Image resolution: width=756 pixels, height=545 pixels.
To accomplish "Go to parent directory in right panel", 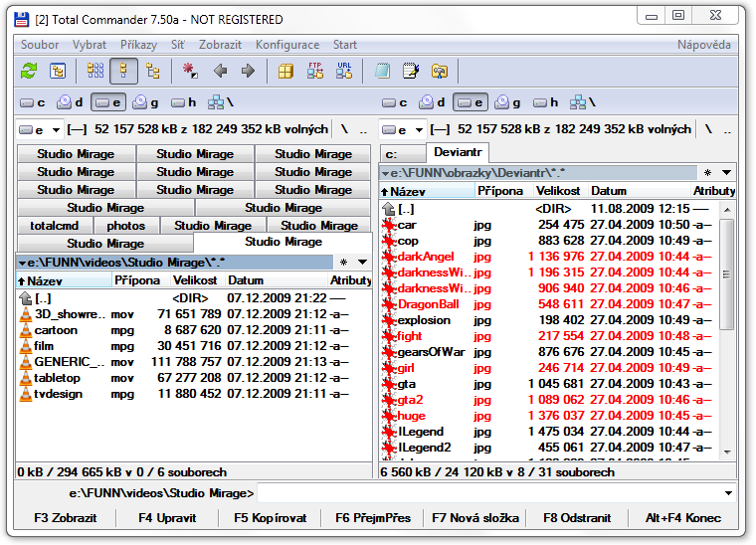I will pos(727,129).
